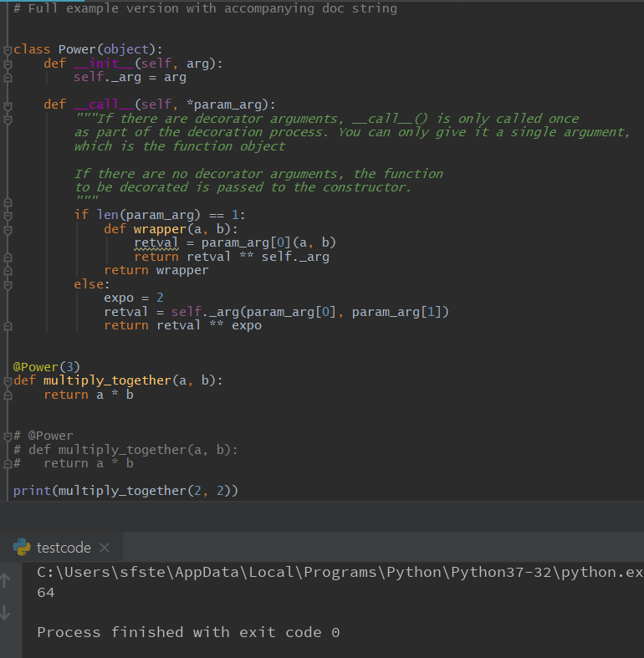Click the 'Power' class name in definition
This screenshot has height=658, width=644.
[77, 49]
